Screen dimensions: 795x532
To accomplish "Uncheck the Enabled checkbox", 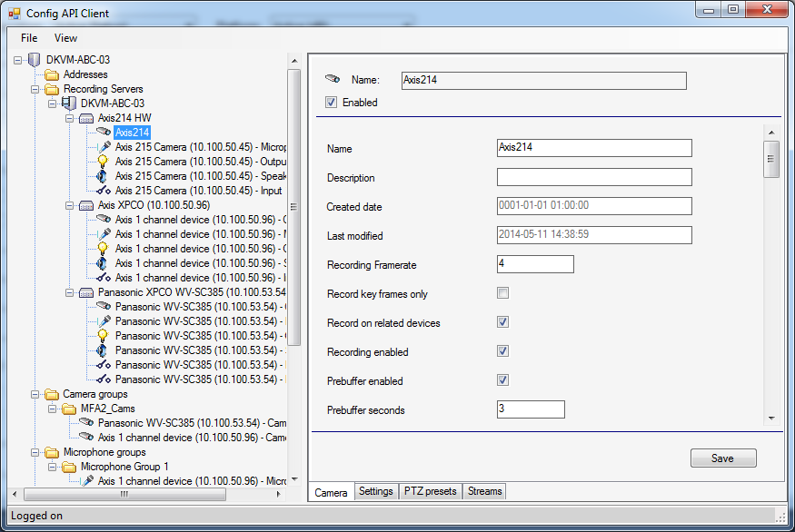I will pyautogui.click(x=331, y=103).
